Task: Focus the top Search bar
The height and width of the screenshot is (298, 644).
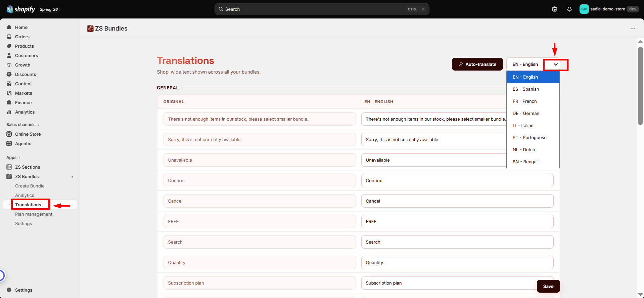Action: 322,9
